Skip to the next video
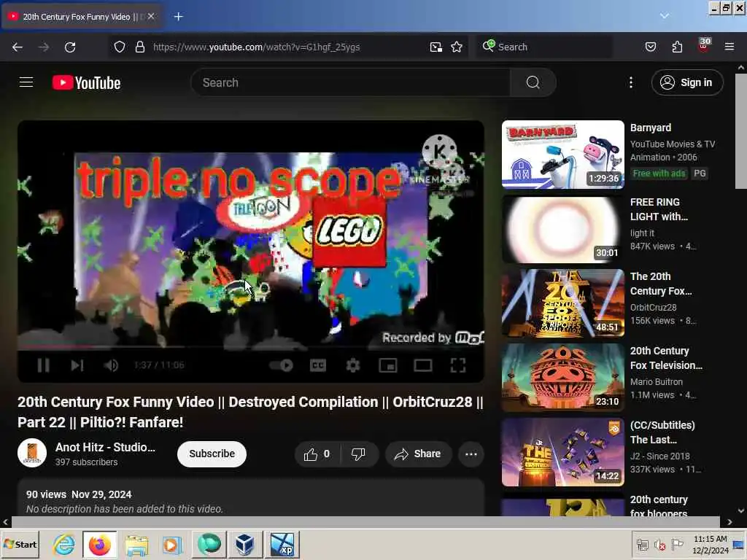747x560 pixels. (77, 365)
